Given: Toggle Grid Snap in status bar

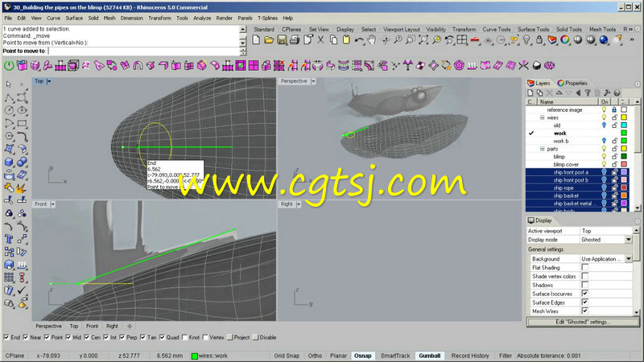Looking at the screenshot, I should pos(287,356).
